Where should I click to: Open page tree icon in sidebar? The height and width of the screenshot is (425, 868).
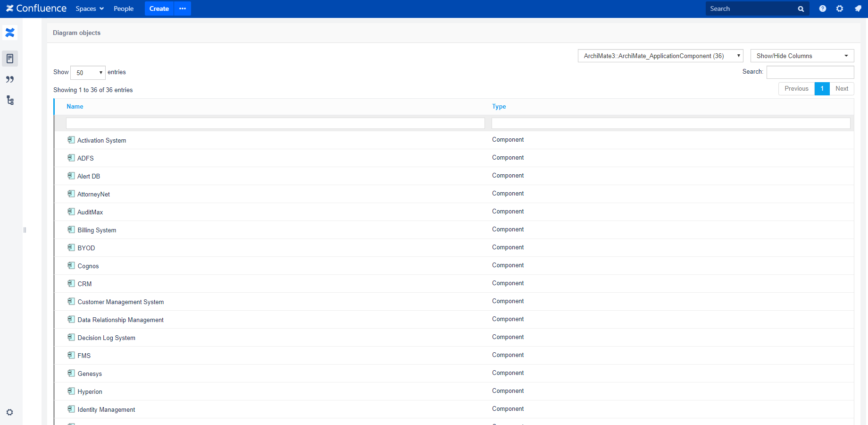pos(10,100)
